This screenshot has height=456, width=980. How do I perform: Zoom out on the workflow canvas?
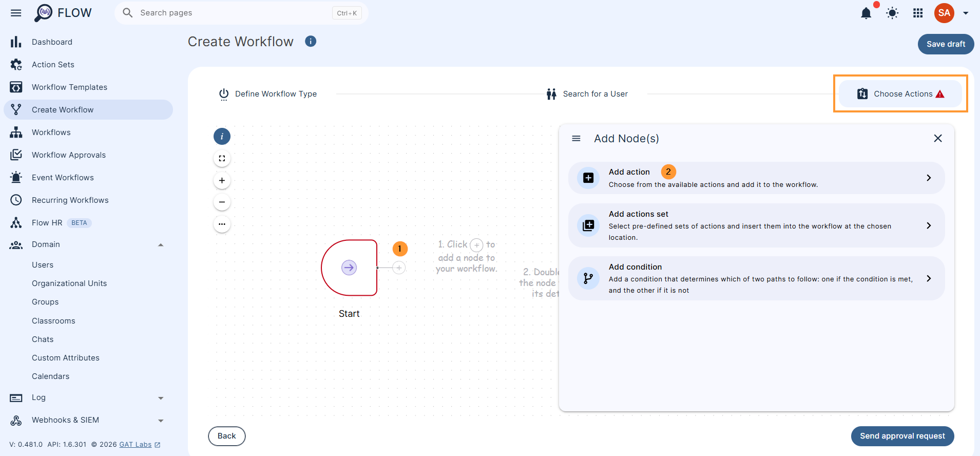coord(222,202)
